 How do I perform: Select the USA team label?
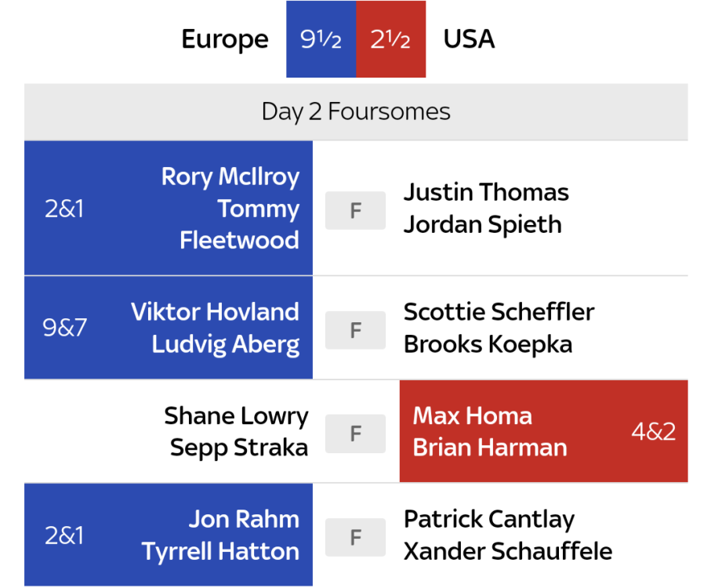pos(469,39)
